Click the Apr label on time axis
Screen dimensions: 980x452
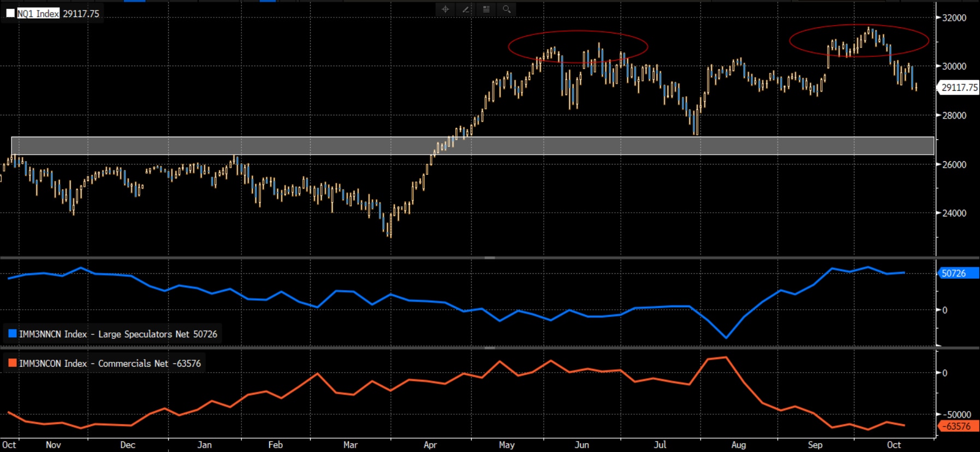430,445
